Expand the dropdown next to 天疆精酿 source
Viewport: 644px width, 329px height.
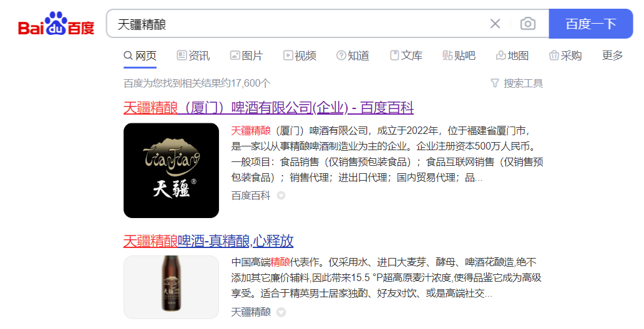[x=281, y=312]
